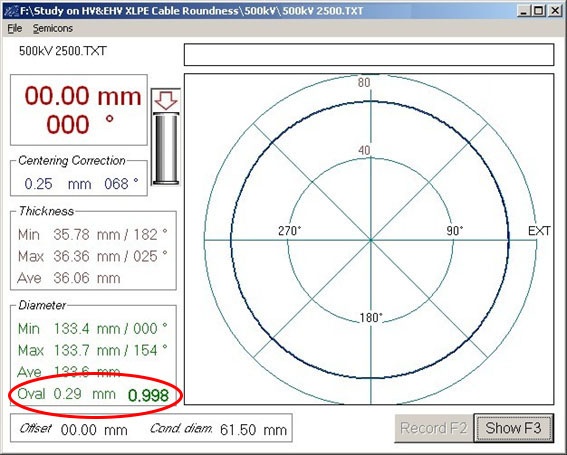The height and width of the screenshot is (455, 567).
Task: Click the red down arrow icon
Action: (166, 100)
